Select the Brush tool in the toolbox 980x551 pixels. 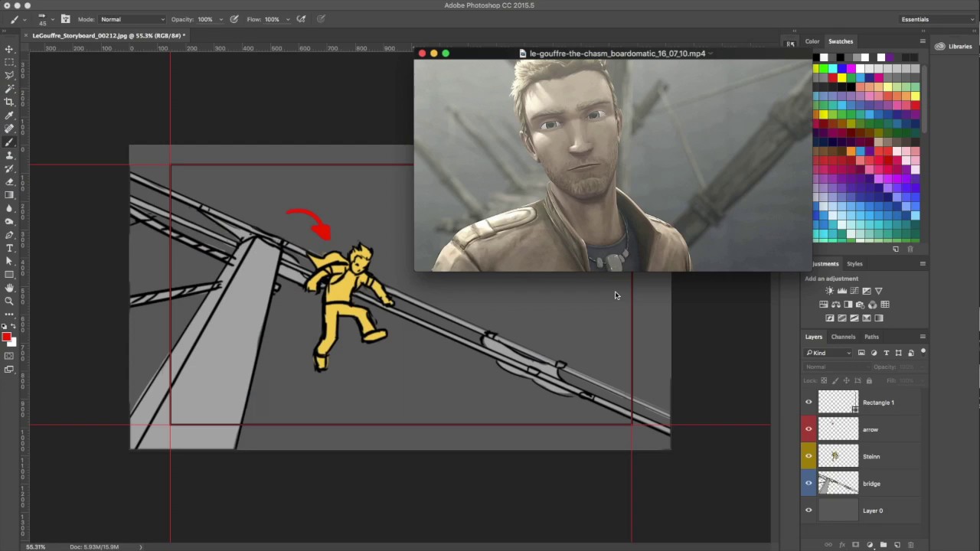(9, 142)
